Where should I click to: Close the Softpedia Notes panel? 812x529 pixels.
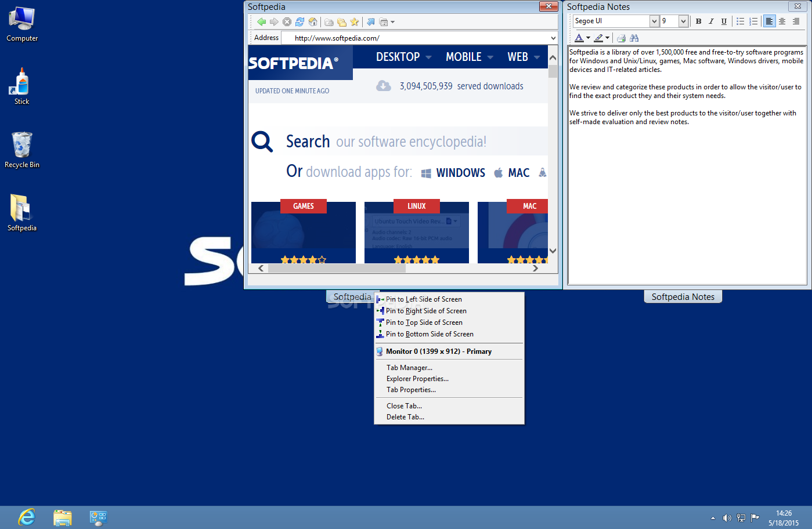pos(797,6)
